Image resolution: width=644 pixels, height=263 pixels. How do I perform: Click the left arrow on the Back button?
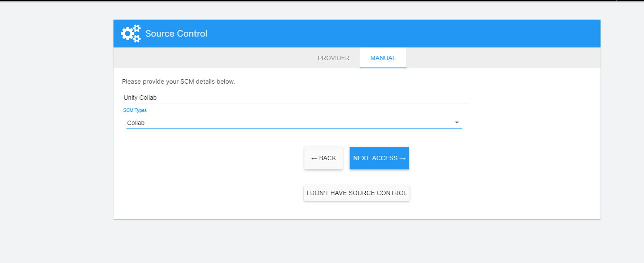point(314,158)
